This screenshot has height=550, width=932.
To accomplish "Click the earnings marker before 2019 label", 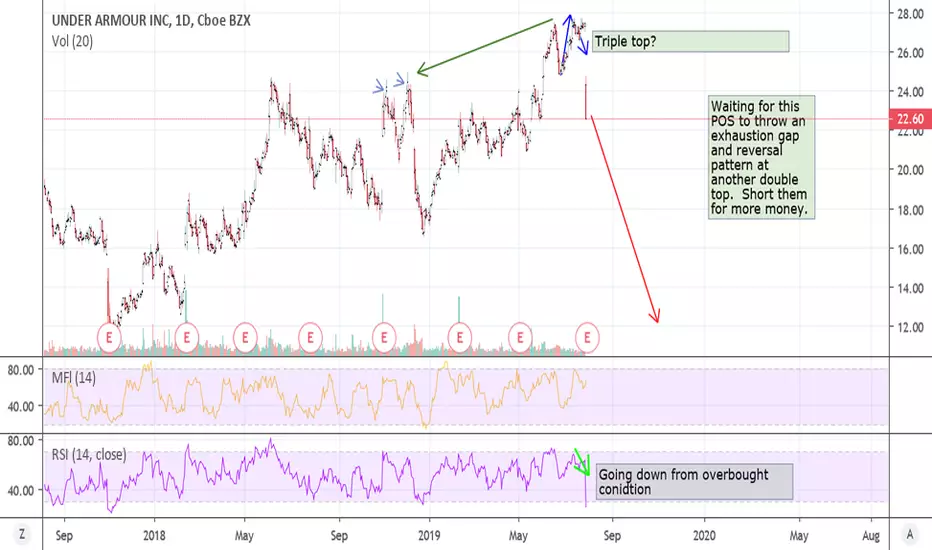I will click(x=384, y=338).
